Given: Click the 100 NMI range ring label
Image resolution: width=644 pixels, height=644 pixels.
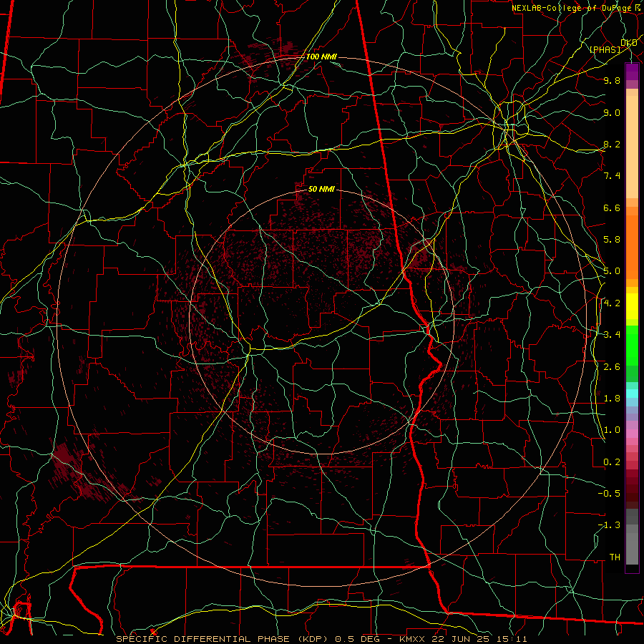Looking at the screenshot, I should [x=321, y=57].
